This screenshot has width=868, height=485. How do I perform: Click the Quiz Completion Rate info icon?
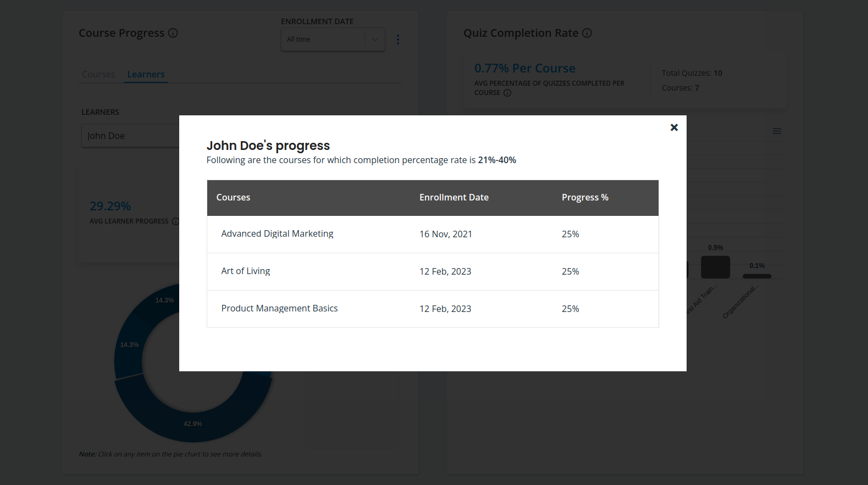coord(587,33)
